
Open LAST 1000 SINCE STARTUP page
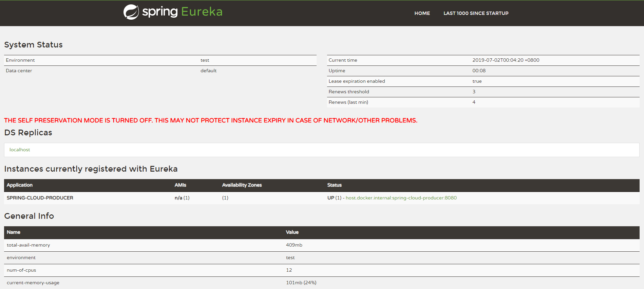pyautogui.click(x=476, y=13)
